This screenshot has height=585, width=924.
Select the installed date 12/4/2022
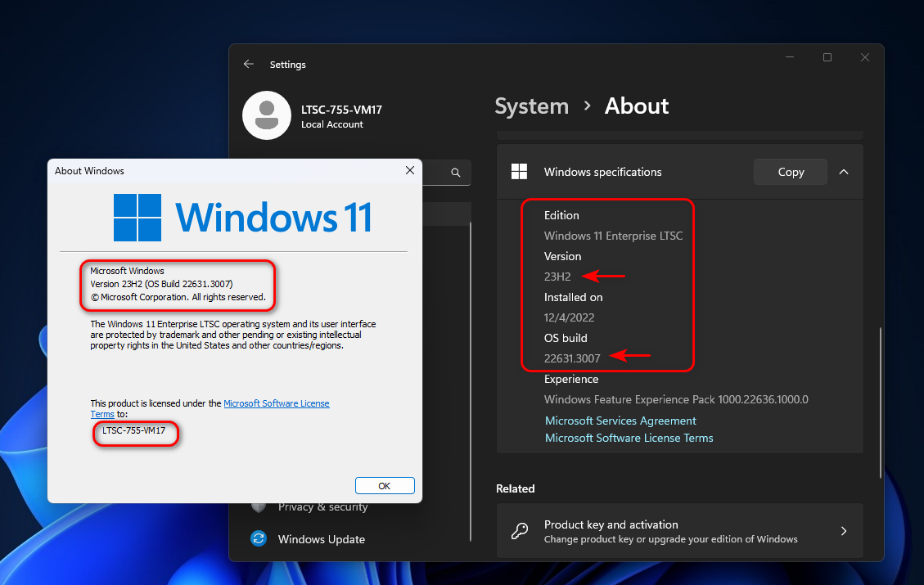coord(569,317)
